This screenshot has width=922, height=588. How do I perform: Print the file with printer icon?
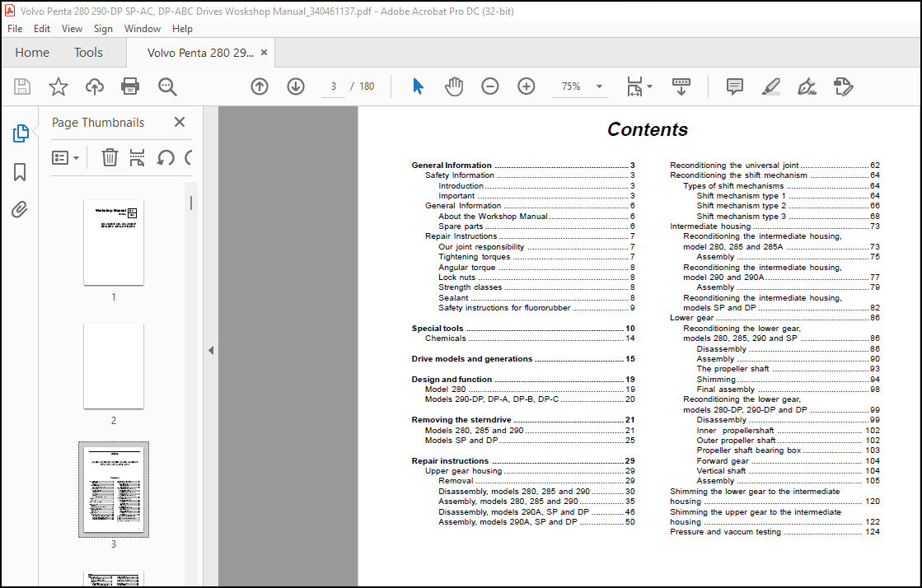click(130, 86)
